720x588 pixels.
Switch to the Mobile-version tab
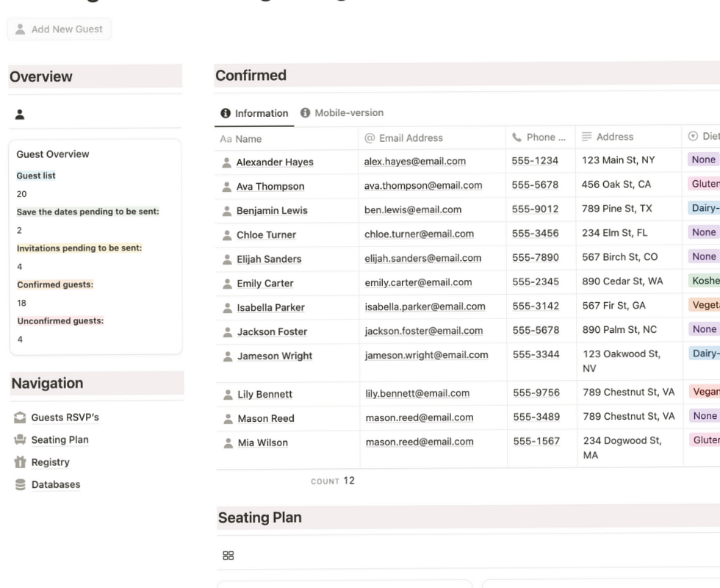pyautogui.click(x=349, y=112)
